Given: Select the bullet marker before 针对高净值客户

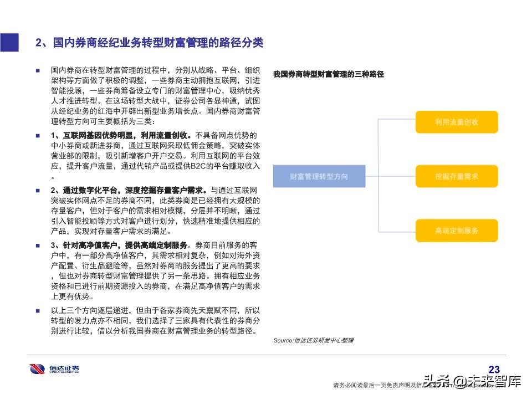Looking at the screenshot, I should tap(38, 243).
